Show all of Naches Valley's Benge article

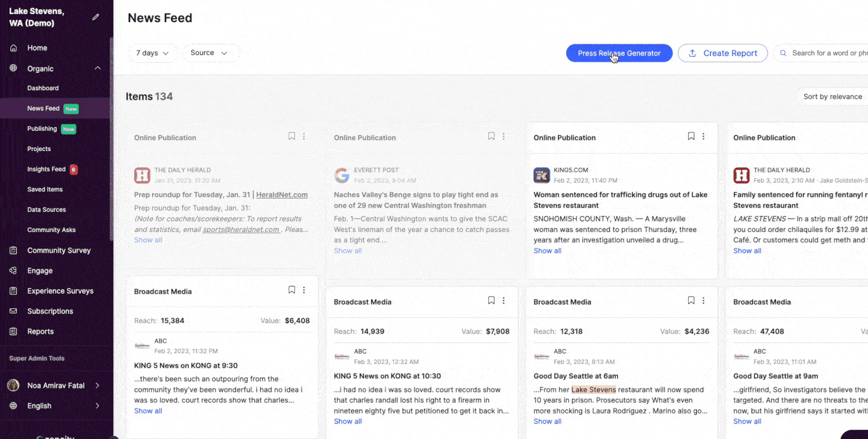[347, 251]
